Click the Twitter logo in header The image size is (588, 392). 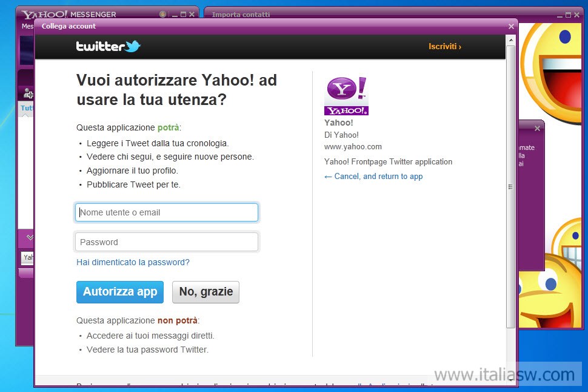pos(108,46)
